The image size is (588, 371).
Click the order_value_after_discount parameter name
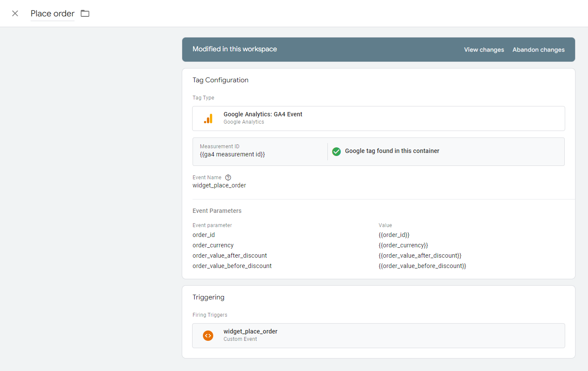point(230,256)
